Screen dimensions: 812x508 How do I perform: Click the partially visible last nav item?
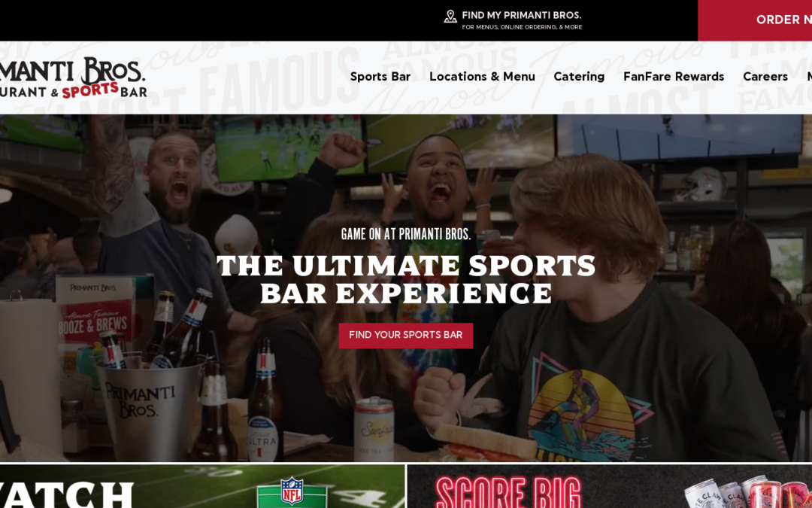point(810,77)
